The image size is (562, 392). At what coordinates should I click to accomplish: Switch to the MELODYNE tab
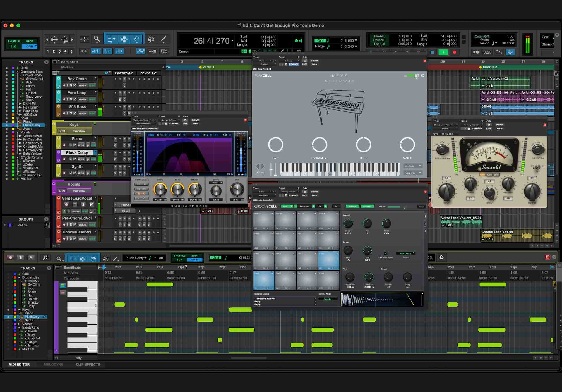tap(54, 365)
